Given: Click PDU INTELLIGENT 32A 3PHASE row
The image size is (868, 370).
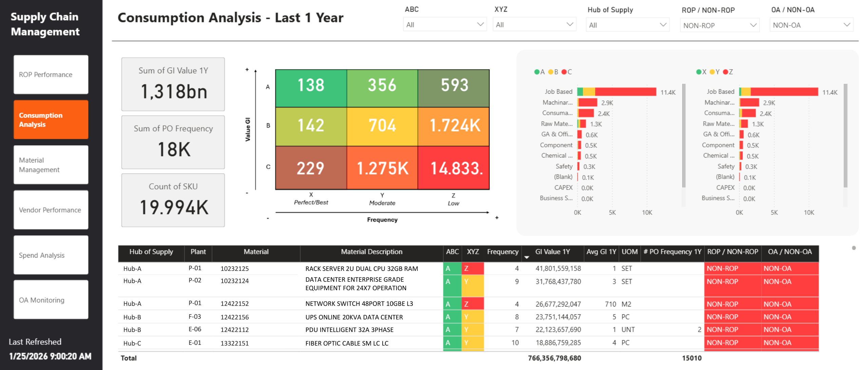Looking at the screenshot, I should pos(468,330).
